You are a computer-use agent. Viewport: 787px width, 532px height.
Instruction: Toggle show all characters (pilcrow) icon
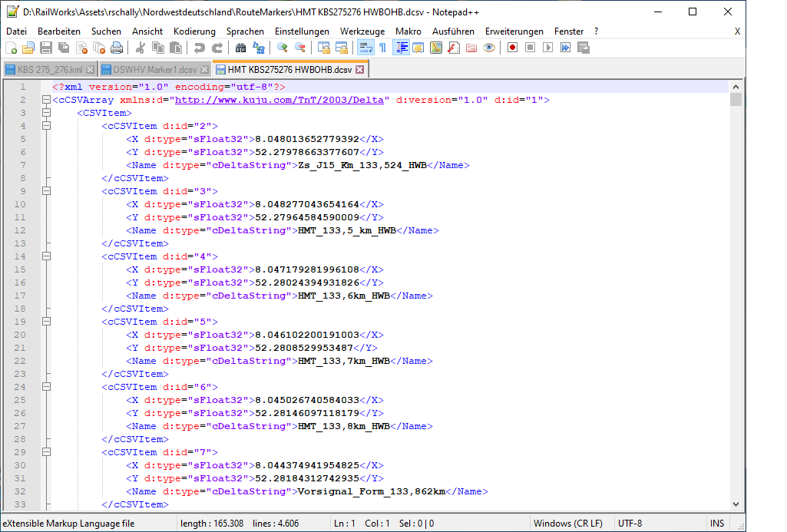(x=383, y=48)
